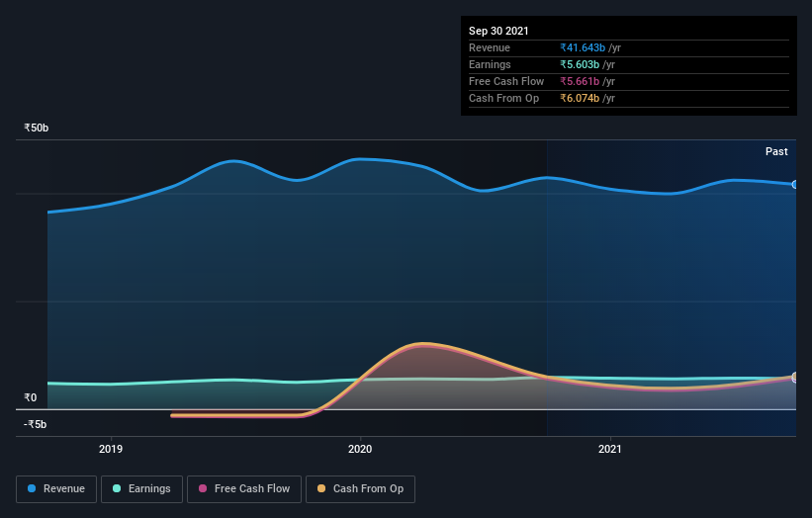Toggle the Revenue series legend button
Image resolution: width=812 pixels, height=518 pixels.
(x=56, y=489)
